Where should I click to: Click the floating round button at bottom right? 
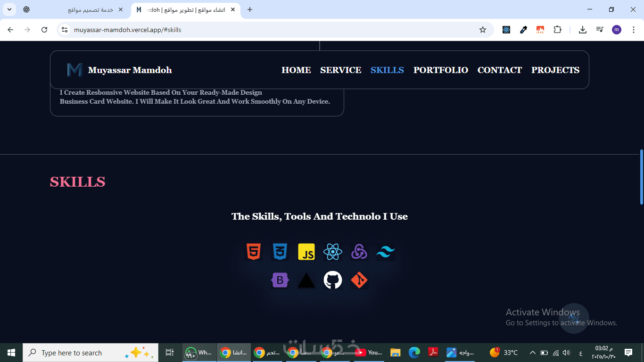(x=574, y=318)
